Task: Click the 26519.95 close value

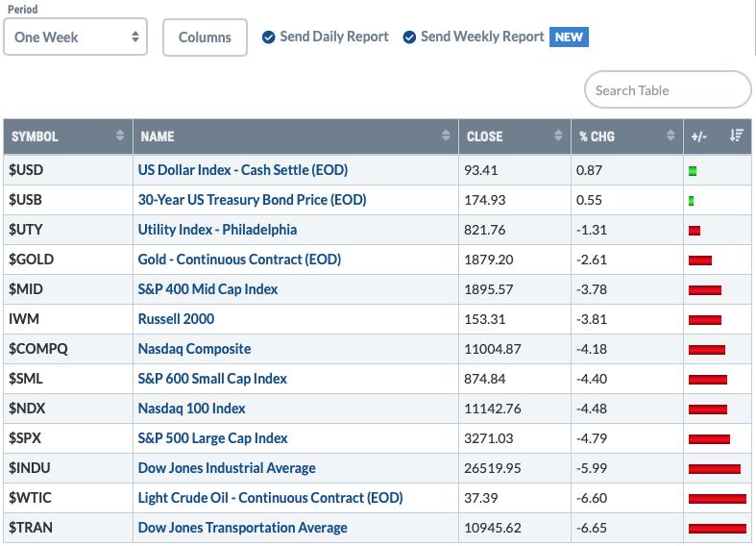Action: click(x=492, y=469)
